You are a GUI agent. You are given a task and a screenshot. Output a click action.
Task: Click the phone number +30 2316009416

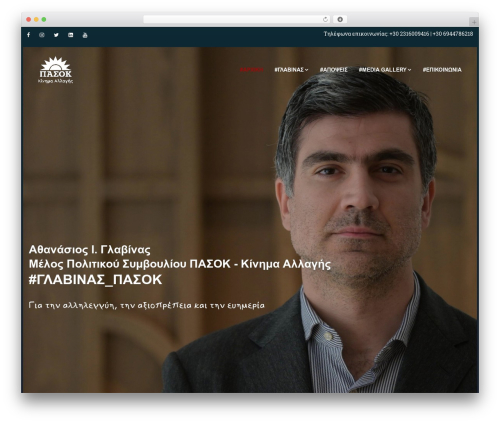click(x=409, y=34)
